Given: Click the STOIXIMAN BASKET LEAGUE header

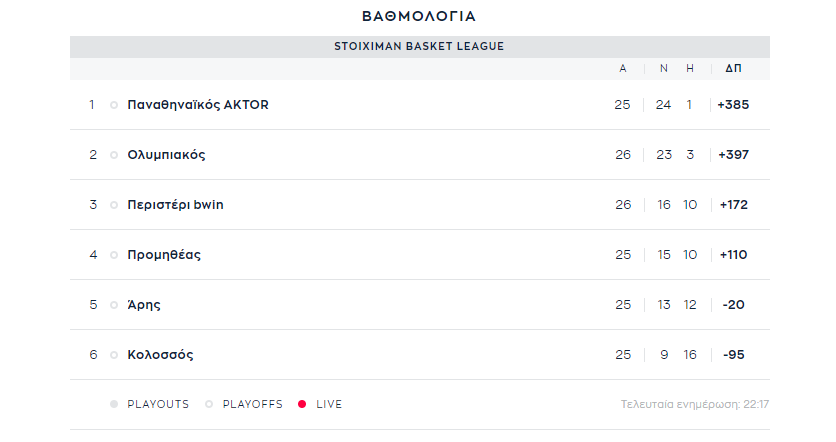Looking at the screenshot, I should click(x=419, y=46).
